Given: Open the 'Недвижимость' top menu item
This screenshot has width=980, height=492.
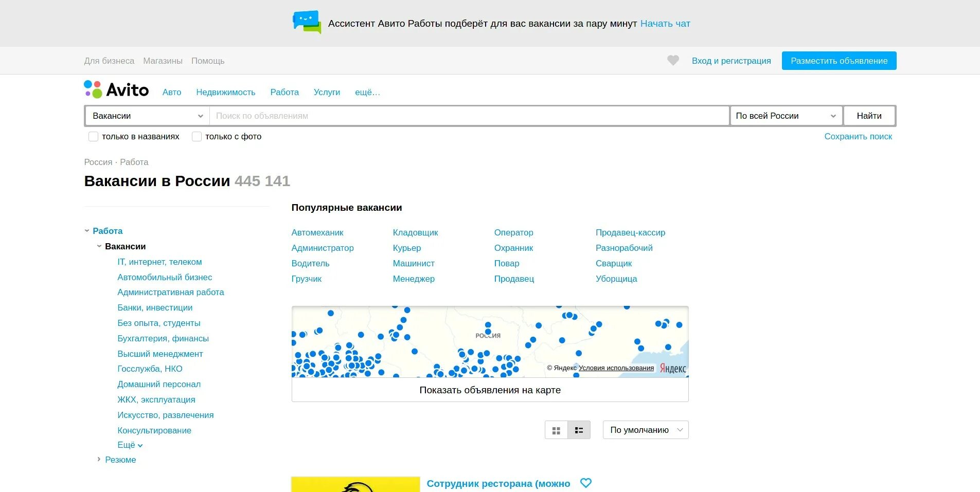Looking at the screenshot, I should click(226, 93).
